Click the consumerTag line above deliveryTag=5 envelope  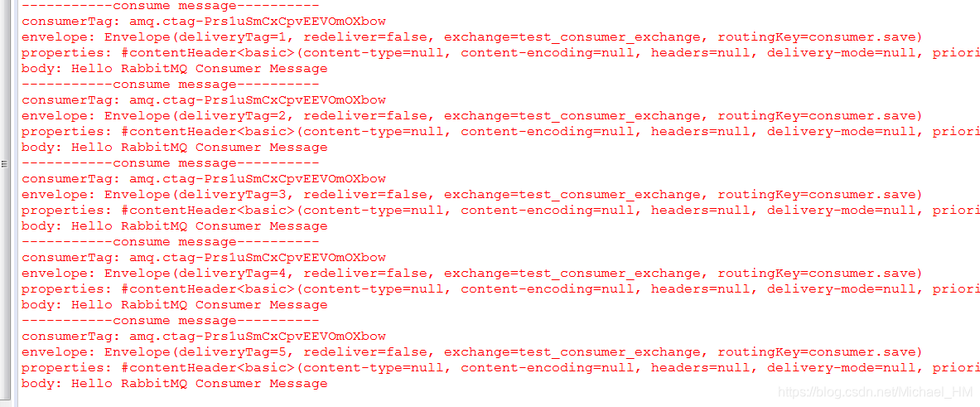point(204,337)
